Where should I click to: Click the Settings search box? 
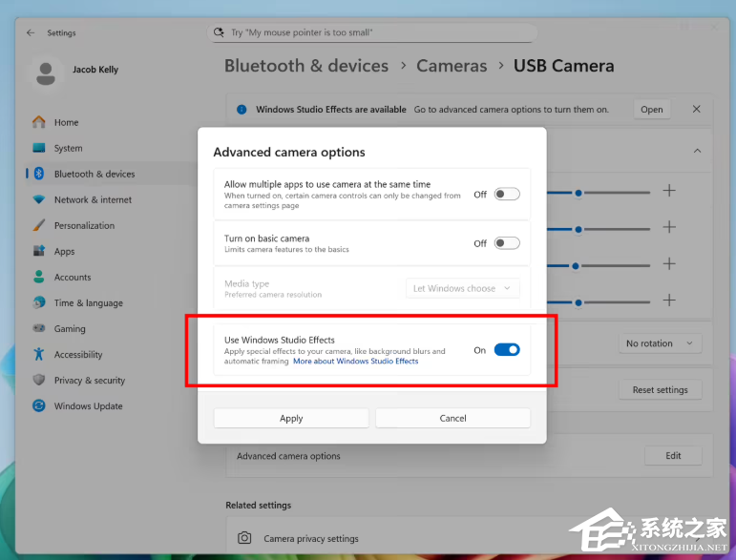372,32
